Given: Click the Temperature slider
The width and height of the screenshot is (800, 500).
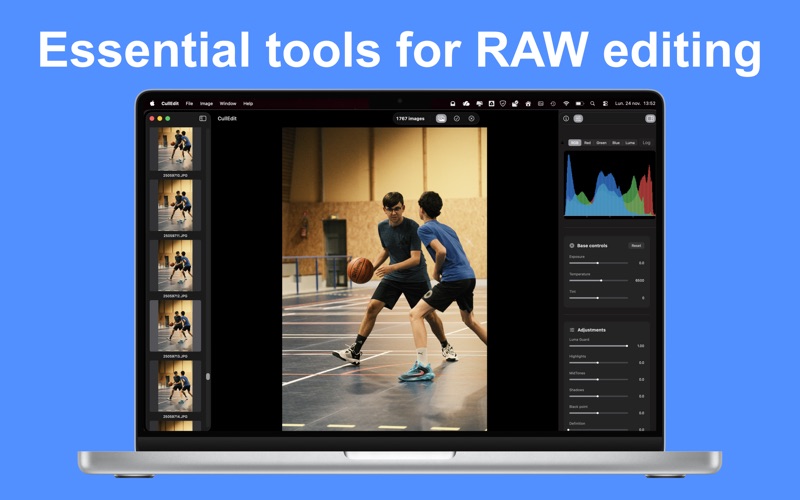Looking at the screenshot, I should click(x=598, y=281).
